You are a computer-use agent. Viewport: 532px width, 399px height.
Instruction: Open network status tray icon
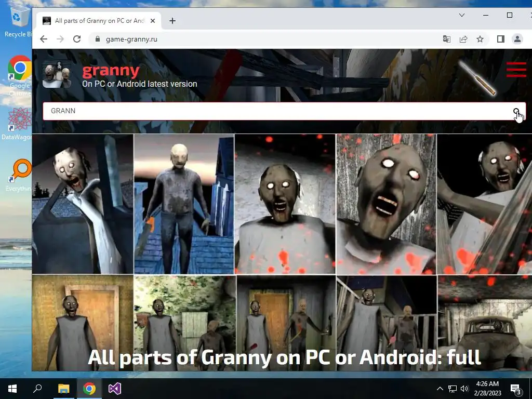[x=453, y=389]
